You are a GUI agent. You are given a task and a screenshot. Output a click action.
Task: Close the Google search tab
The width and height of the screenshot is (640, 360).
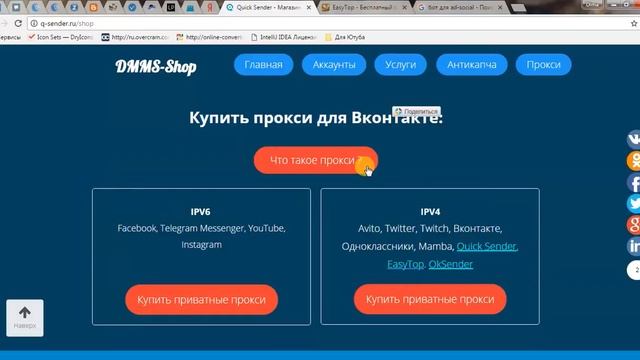coord(500,7)
